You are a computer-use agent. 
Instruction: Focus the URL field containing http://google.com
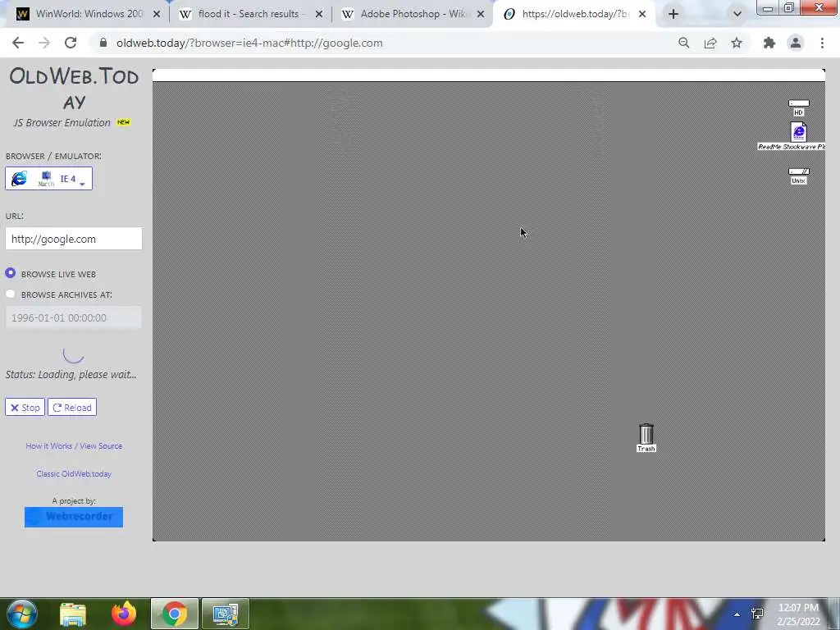click(x=74, y=239)
